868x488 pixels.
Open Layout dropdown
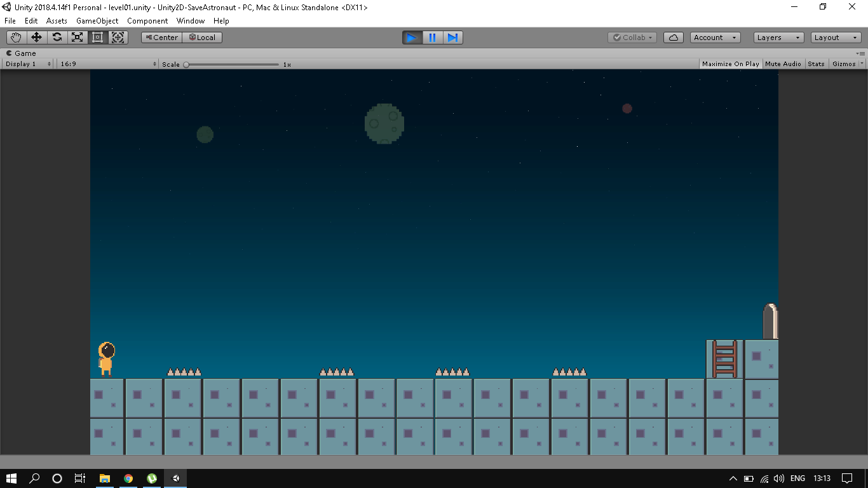pyautogui.click(x=836, y=37)
